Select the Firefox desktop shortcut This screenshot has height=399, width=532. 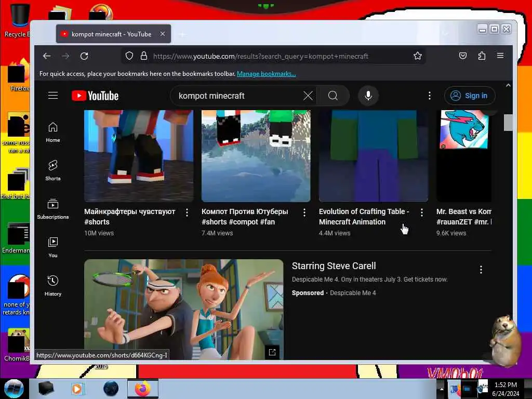[19, 75]
